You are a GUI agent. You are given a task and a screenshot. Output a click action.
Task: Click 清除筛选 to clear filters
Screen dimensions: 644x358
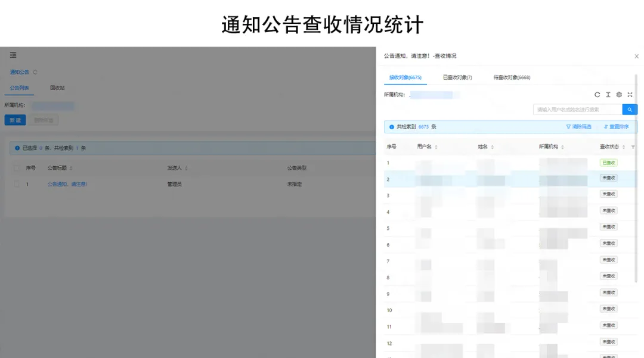coord(581,126)
